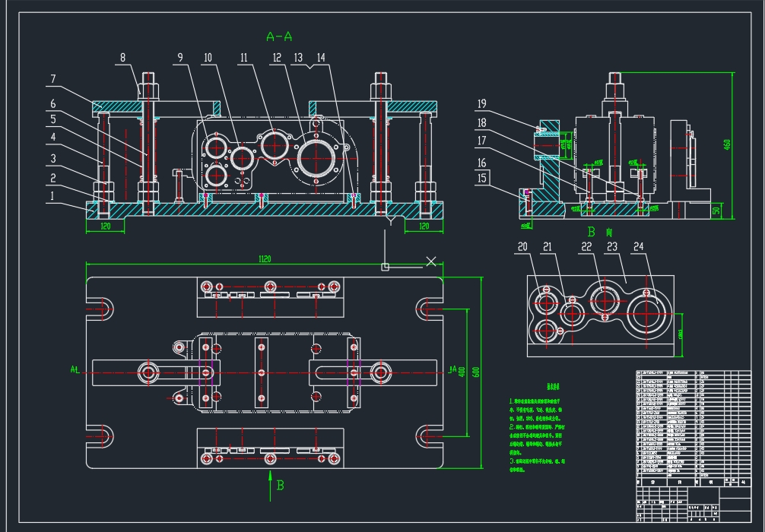Viewport: 765px width, 532px height.
Task: Click the 120 dimension under left base foot
Action: [106, 226]
